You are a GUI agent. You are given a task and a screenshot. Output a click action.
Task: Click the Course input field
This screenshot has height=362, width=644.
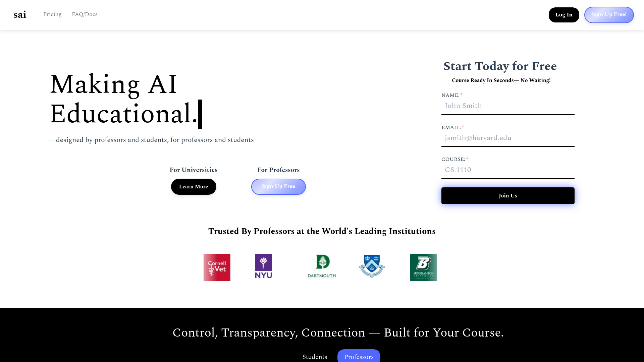pyautogui.click(x=508, y=170)
